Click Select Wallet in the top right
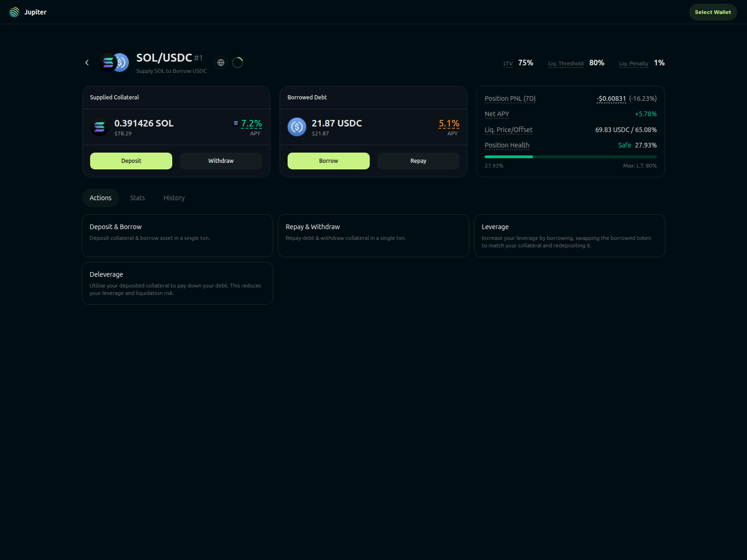Screen dimensions: 747x560 point(712,12)
